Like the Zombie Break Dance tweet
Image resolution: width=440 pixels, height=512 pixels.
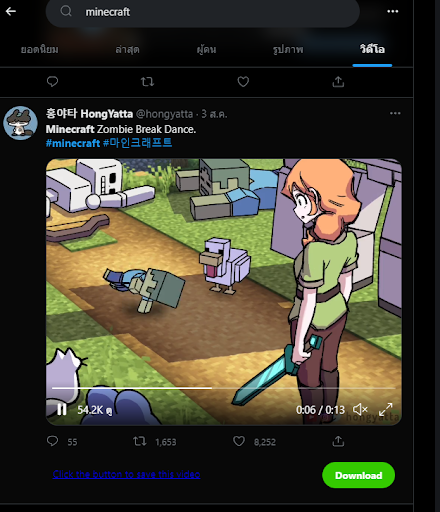tap(239, 441)
